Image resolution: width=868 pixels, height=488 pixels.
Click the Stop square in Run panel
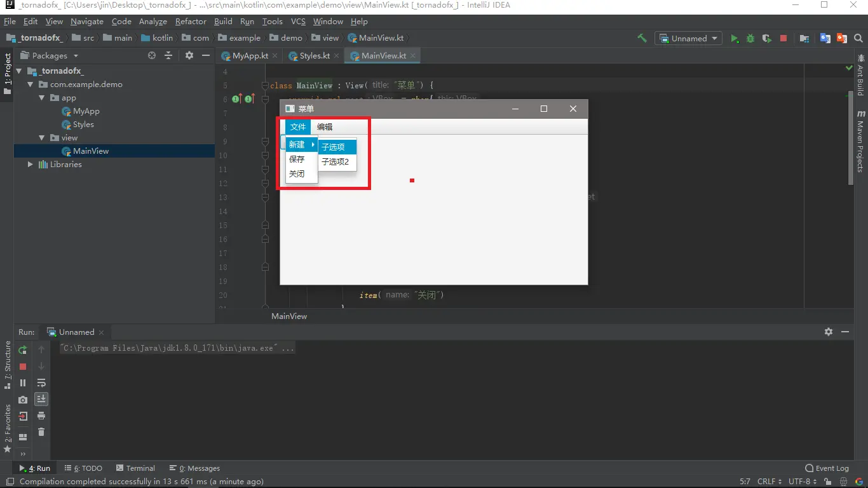pos(23,367)
